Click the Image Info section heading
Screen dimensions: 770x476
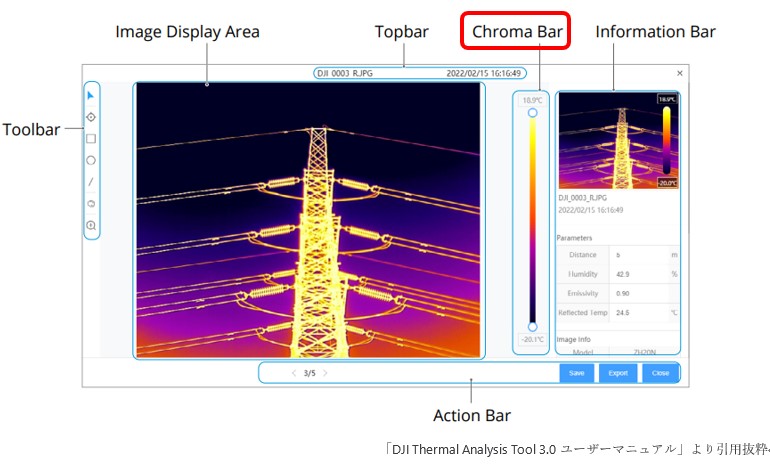(573, 339)
